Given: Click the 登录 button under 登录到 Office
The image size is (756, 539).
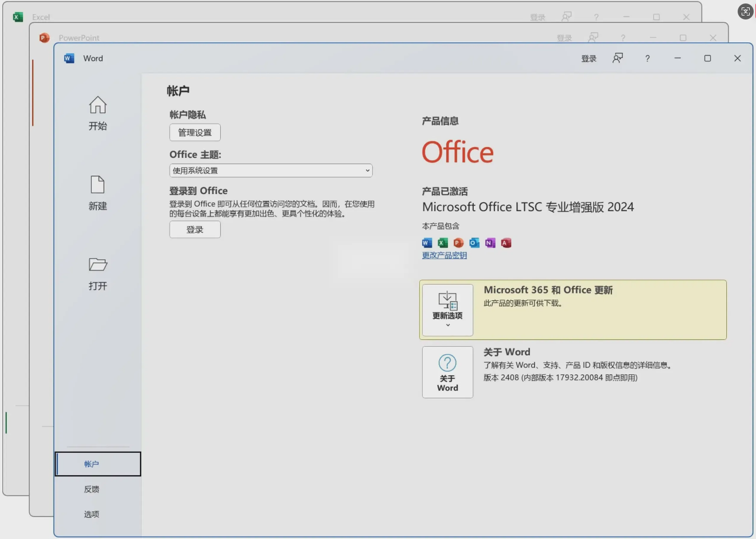Looking at the screenshot, I should [195, 230].
